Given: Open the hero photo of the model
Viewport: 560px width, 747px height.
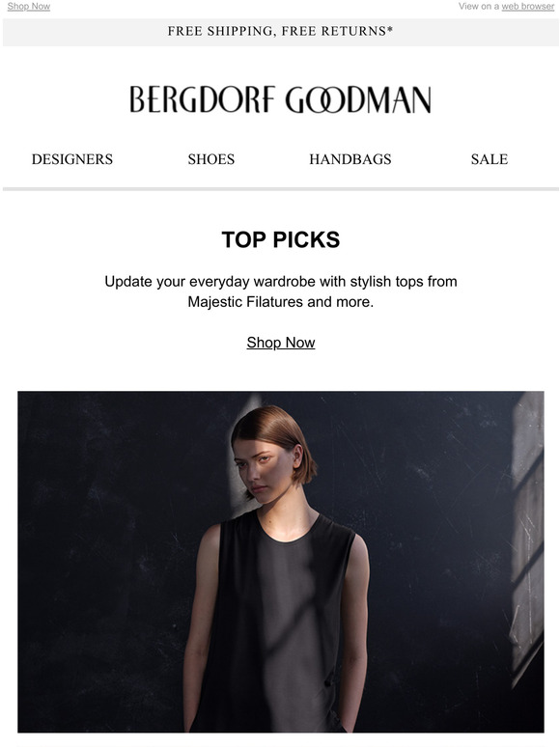Looking at the screenshot, I should click(x=281, y=562).
